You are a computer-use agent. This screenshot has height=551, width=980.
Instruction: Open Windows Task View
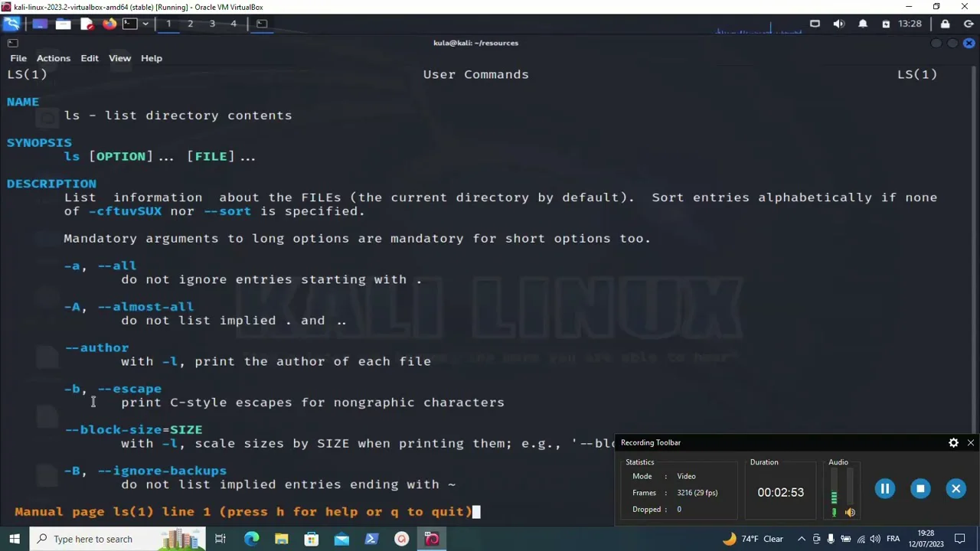click(x=220, y=539)
